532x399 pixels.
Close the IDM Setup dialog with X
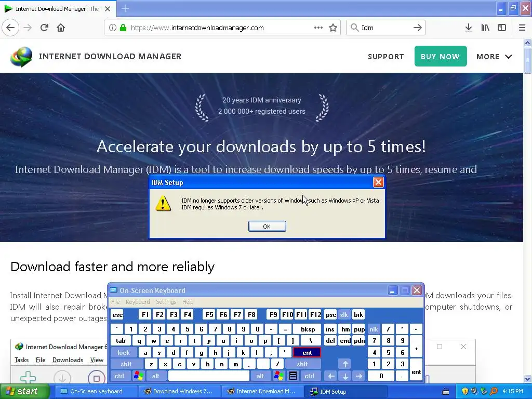point(378,182)
